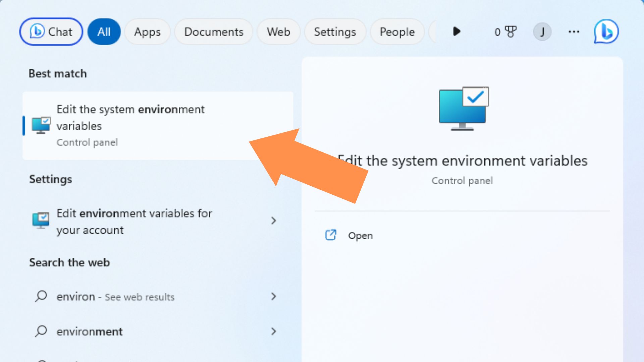Click Open to launch environment variables panel
Viewport: 644px width, 362px height.
pyautogui.click(x=360, y=235)
